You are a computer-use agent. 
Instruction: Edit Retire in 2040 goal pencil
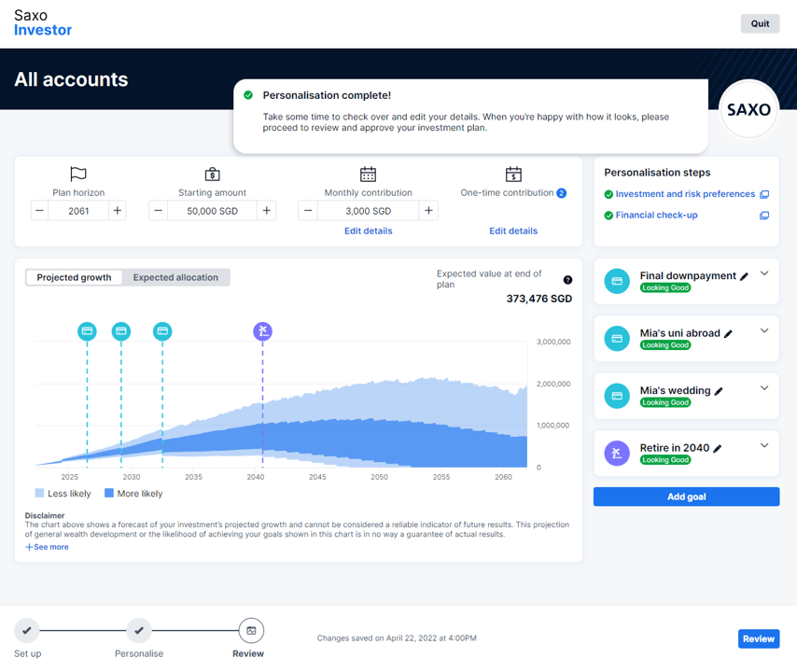[x=718, y=449]
